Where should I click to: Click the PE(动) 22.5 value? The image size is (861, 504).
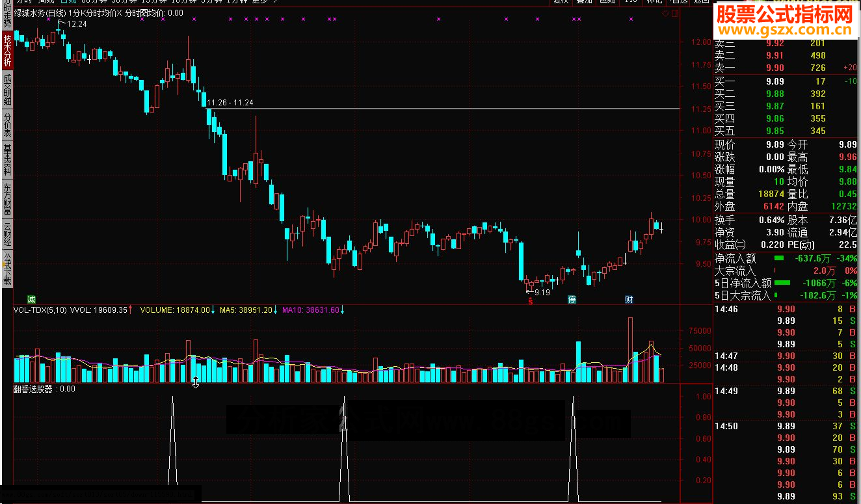tap(848, 245)
